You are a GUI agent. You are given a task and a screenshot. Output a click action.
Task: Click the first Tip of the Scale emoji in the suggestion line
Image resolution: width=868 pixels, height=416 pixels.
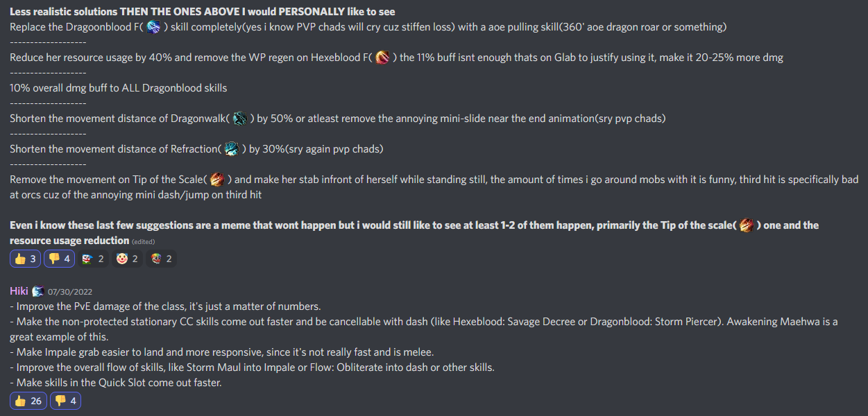(x=218, y=180)
